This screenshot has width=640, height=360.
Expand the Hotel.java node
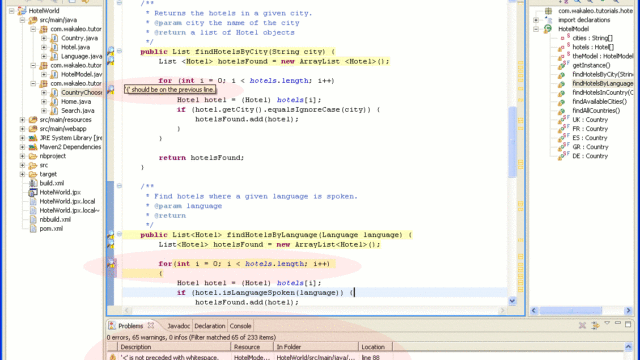44,47
